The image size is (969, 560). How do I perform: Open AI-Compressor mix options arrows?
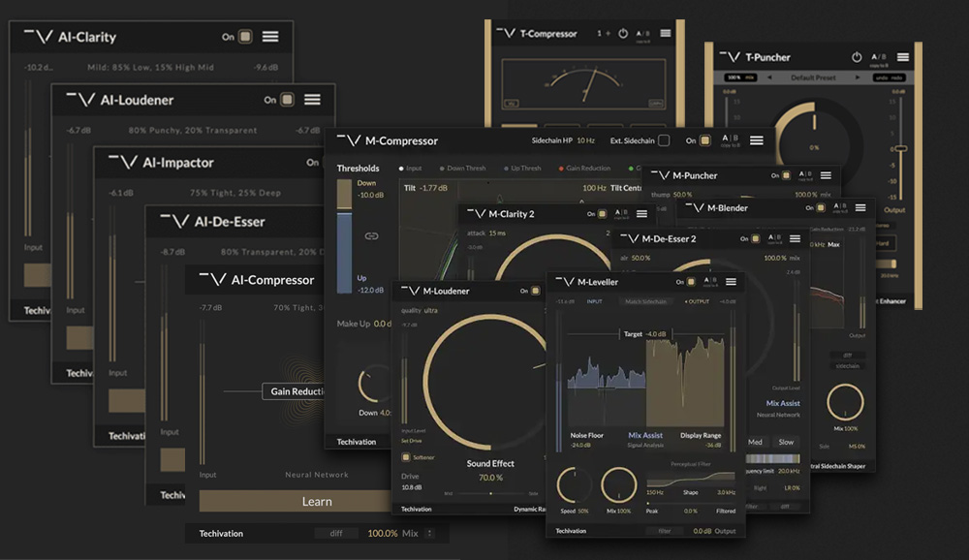pyautogui.click(x=429, y=533)
